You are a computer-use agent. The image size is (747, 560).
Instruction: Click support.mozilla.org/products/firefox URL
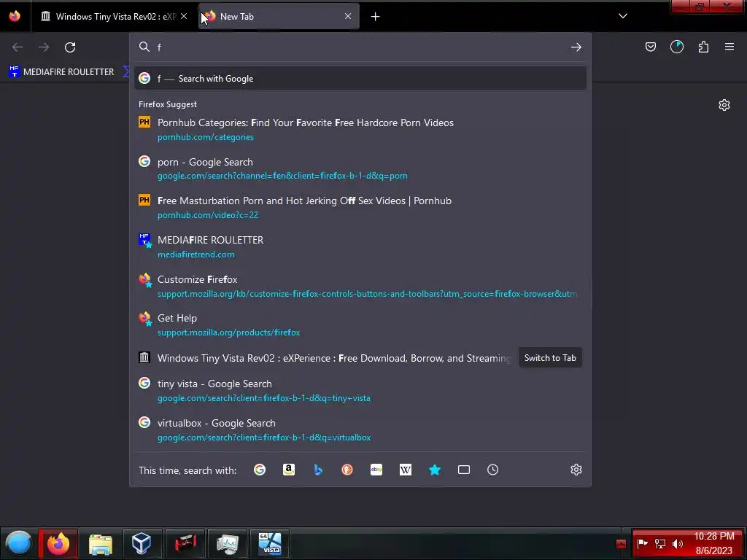point(228,332)
